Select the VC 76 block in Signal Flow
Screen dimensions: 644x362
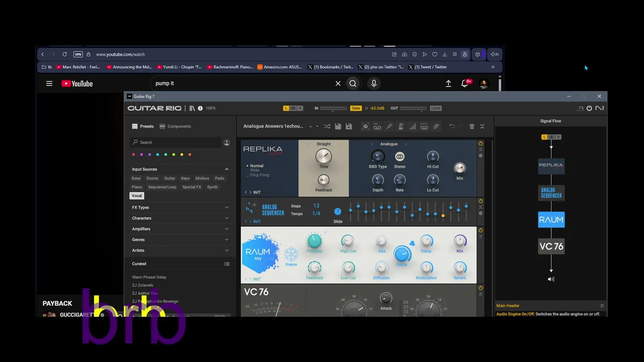pos(551,246)
